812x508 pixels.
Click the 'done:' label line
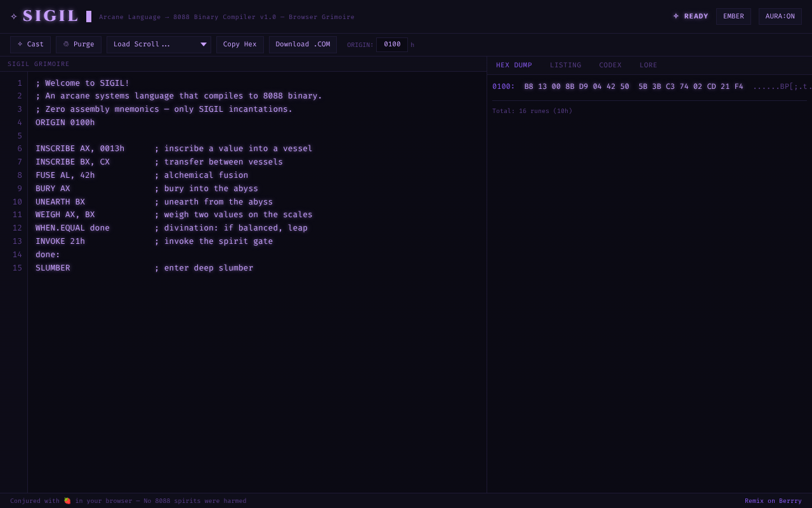click(x=48, y=255)
